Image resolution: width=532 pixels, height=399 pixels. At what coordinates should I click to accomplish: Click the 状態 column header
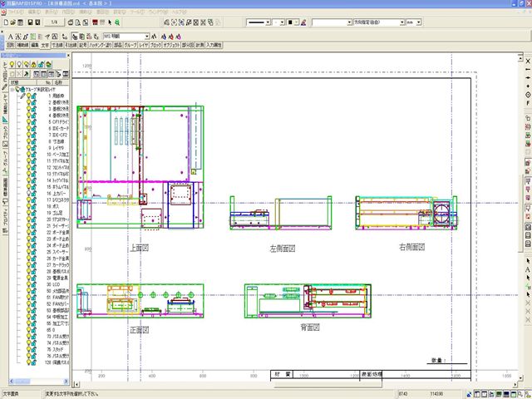tap(22, 82)
